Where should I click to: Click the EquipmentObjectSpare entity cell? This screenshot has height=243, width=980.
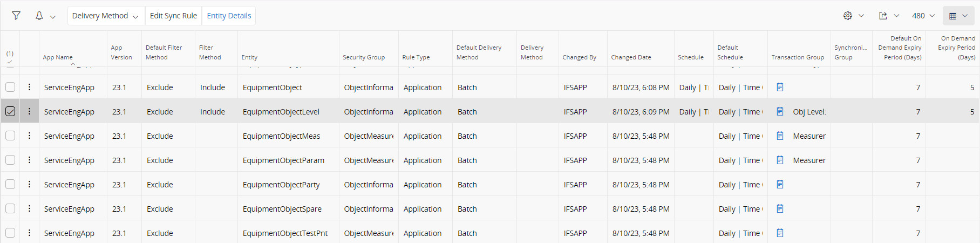click(282, 209)
